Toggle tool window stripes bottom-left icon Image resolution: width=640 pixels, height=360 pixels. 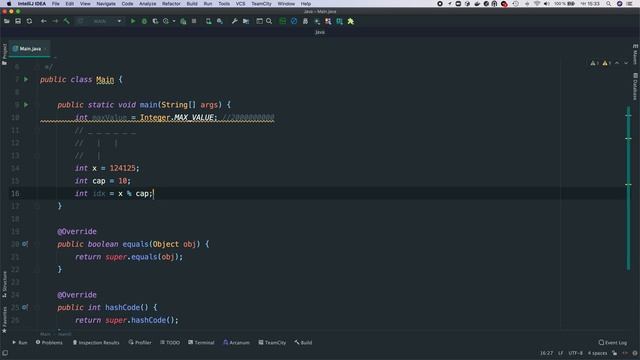tap(5, 353)
